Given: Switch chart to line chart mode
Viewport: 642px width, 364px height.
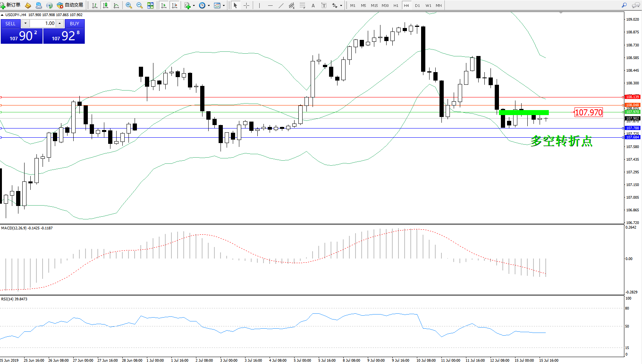Looking at the screenshot, I should (x=116, y=5).
